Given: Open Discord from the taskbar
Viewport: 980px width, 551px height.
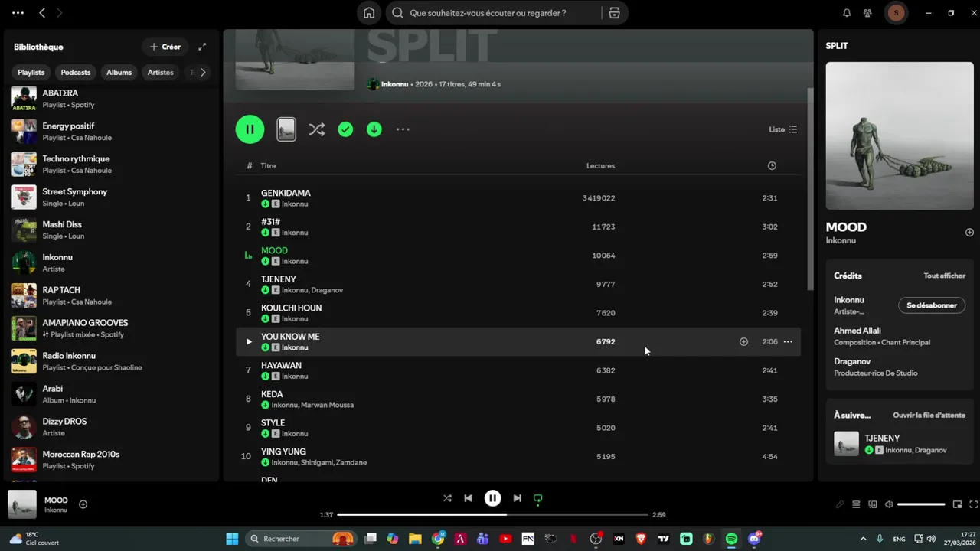Looking at the screenshot, I should [754, 539].
